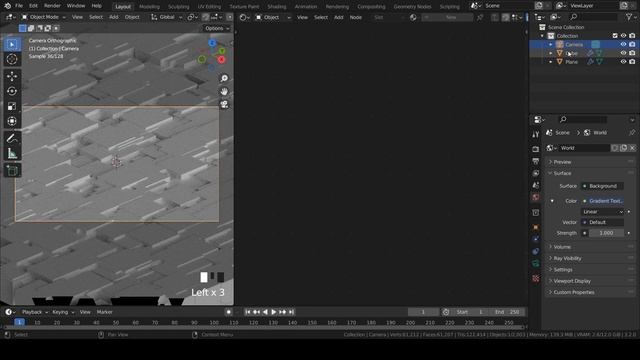This screenshot has width=640, height=360.
Task: Toggle camera view with the camera icon
Action: pos(224,104)
